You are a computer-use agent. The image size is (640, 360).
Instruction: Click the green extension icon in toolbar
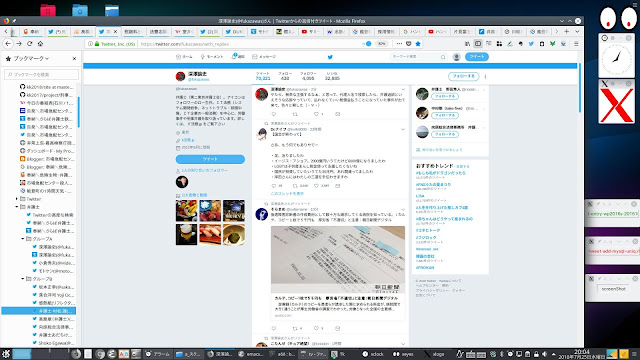pyautogui.click(x=552, y=44)
